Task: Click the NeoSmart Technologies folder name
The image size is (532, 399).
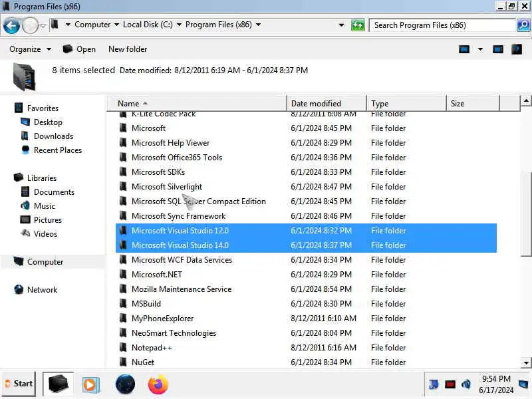Action: click(174, 333)
